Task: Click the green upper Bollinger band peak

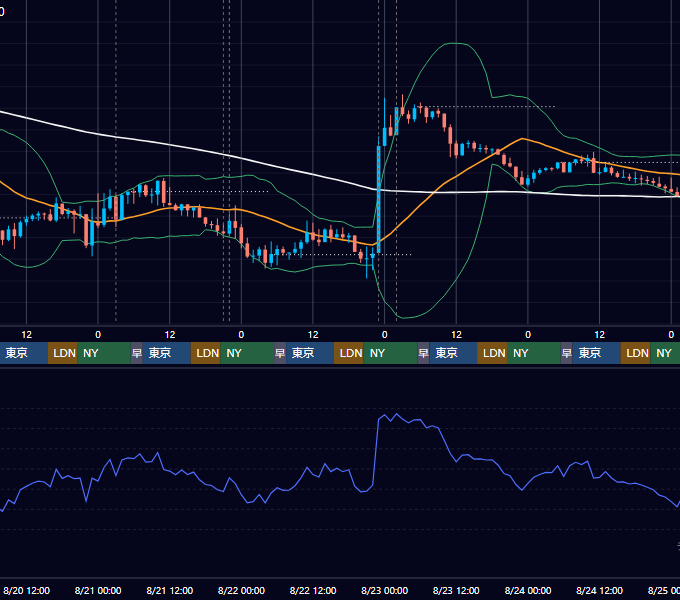Action: point(455,43)
